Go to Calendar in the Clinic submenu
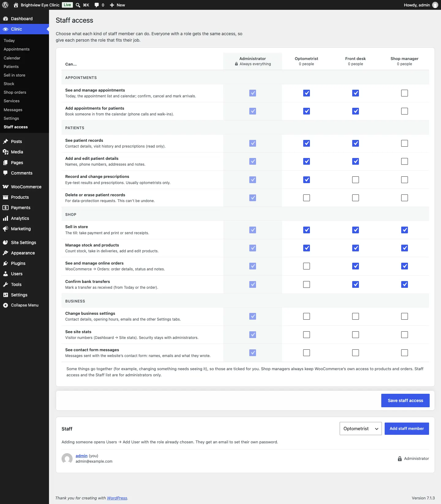 coord(12,58)
